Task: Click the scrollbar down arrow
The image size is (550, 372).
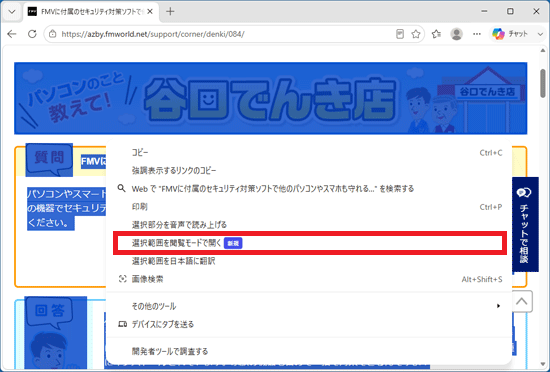Action: 543,364
